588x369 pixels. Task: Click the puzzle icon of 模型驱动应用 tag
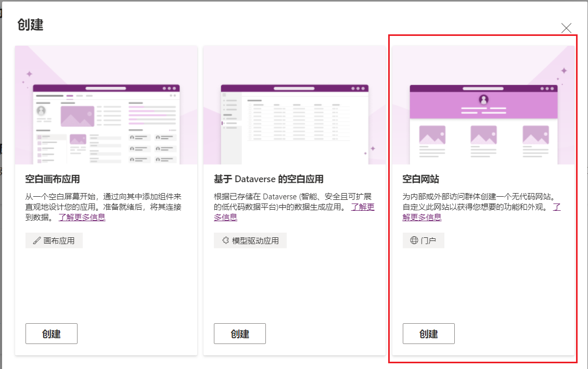[225, 240]
